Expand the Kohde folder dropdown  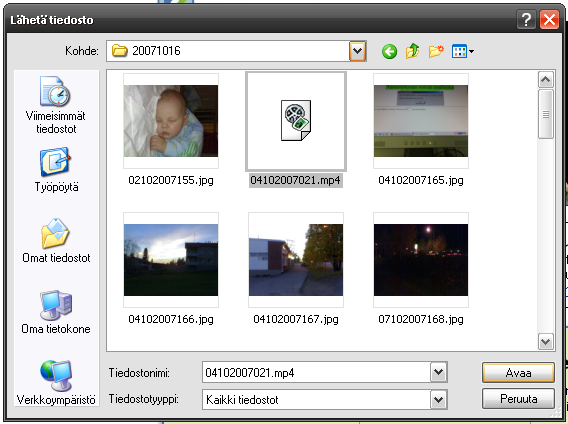[x=357, y=51]
